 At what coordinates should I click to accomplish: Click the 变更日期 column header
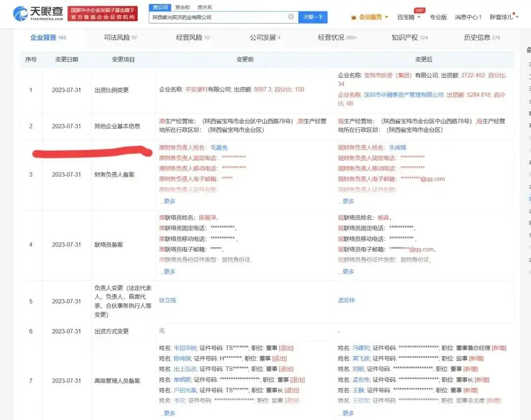pos(66,60)
